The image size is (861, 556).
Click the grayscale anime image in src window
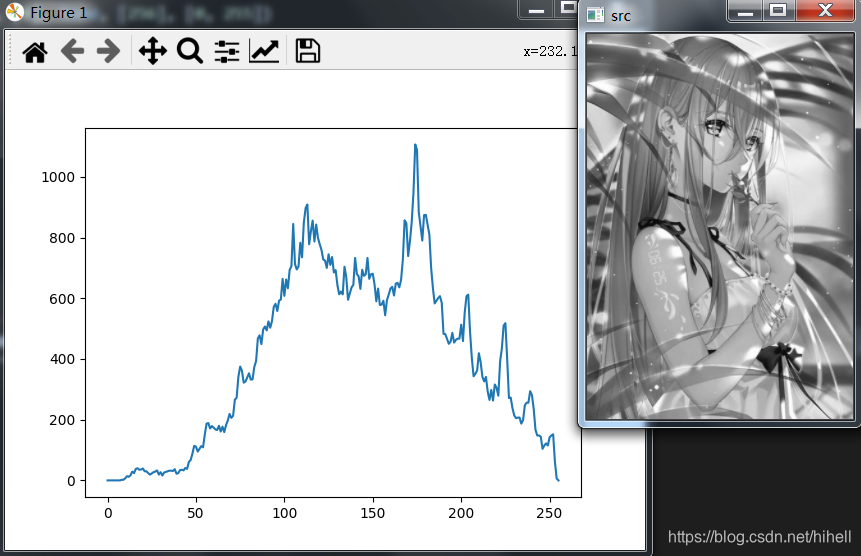720,226
